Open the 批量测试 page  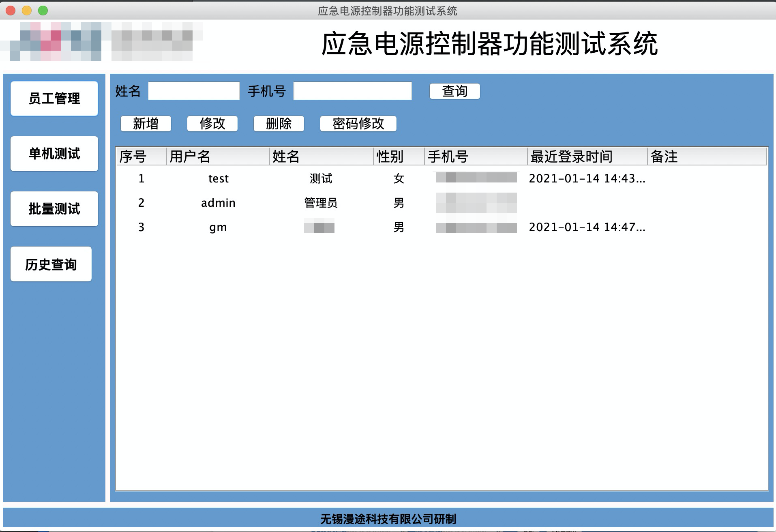coord(54,209)
